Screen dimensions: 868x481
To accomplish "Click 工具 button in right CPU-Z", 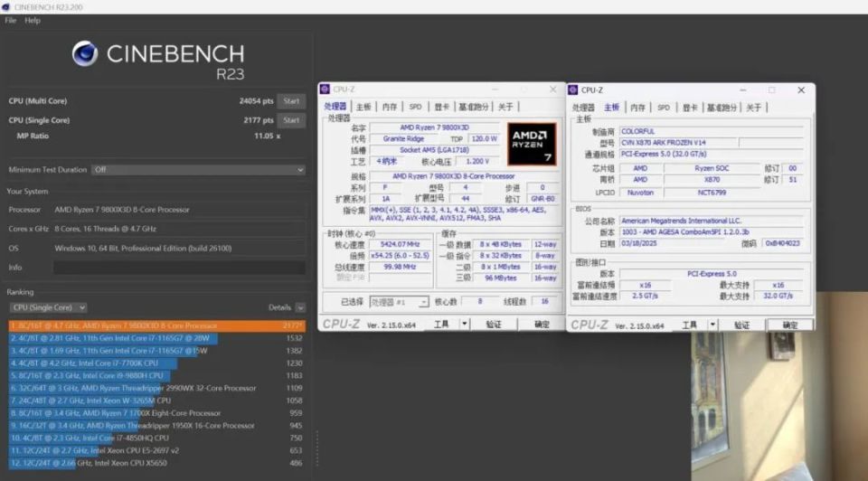I will click(x=689, y=325).
